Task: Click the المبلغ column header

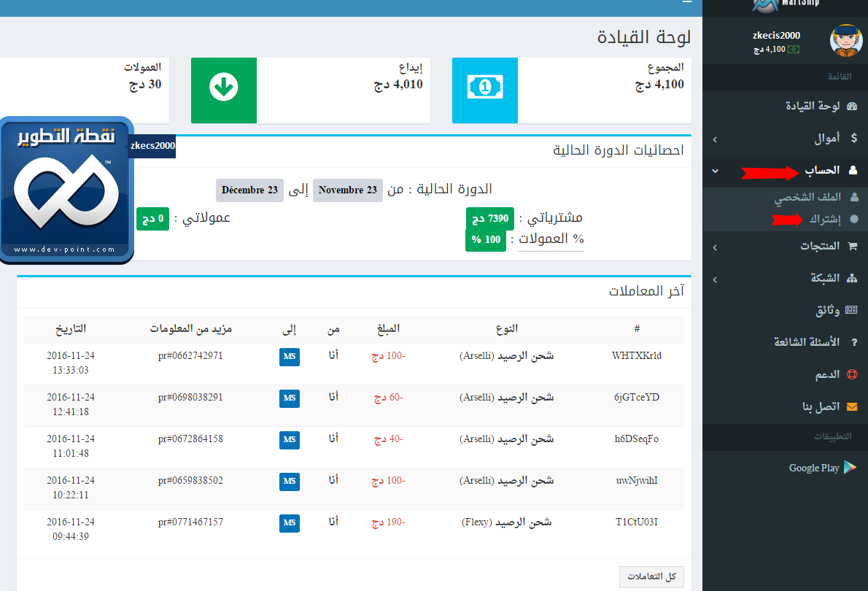Action: coord(388,328)
